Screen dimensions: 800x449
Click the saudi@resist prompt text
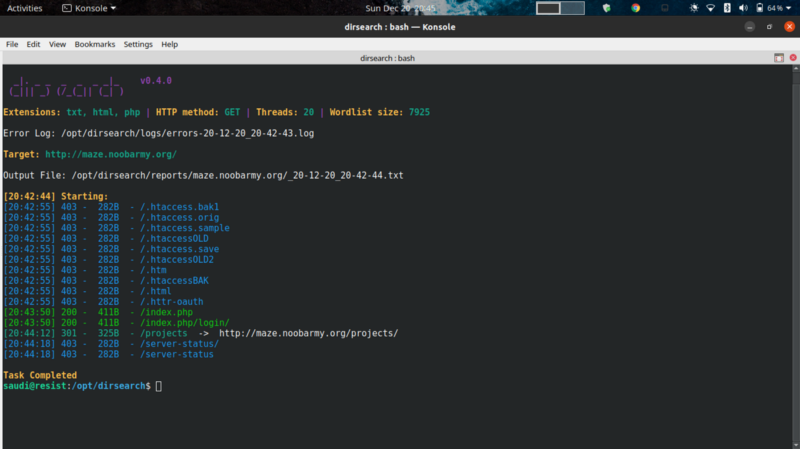pyautogui.click(x=35, y=386)
